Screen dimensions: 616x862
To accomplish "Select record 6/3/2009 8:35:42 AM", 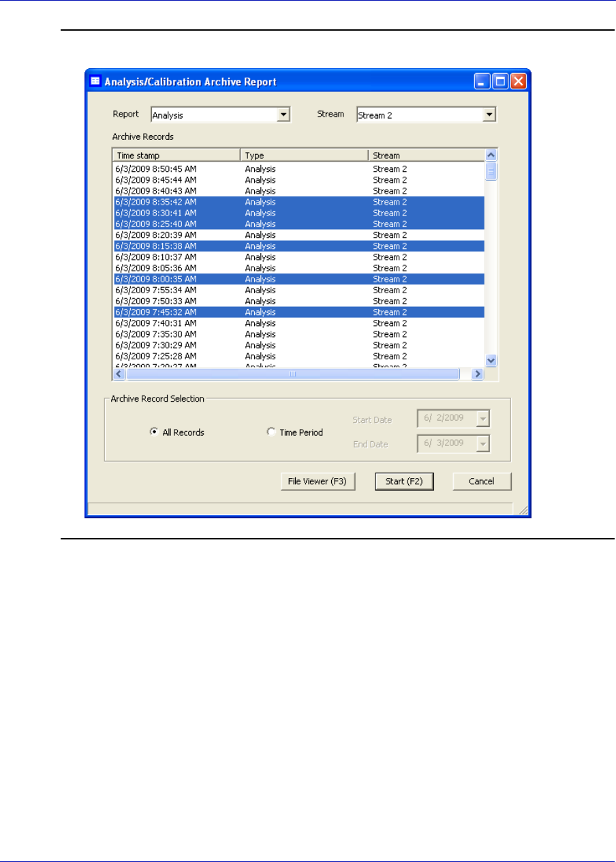I will pyautogui.click(x=299, y=202).
